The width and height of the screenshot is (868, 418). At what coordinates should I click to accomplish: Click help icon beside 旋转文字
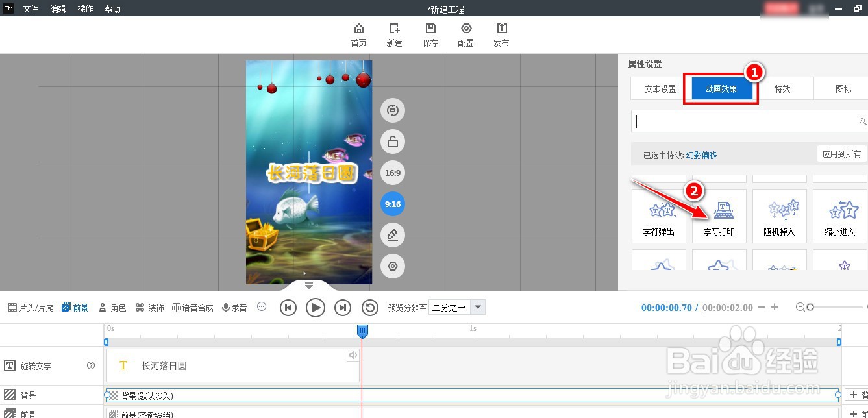pyautogui.click(x=91, y=365)
